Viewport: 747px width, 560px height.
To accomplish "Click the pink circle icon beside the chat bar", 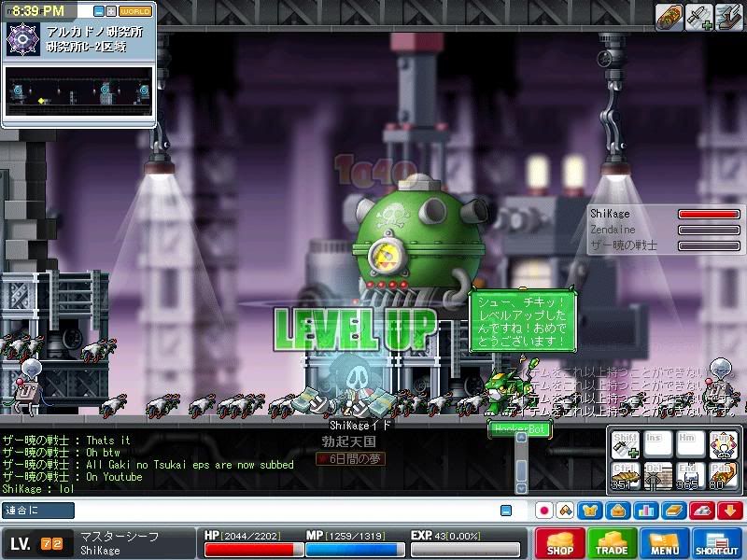I will [544, 511].
